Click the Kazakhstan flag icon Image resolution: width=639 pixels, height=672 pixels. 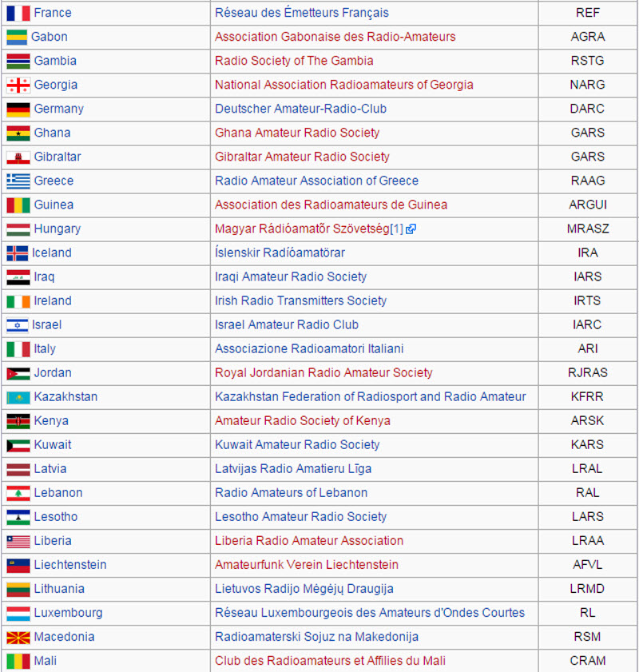pos(18,397)
